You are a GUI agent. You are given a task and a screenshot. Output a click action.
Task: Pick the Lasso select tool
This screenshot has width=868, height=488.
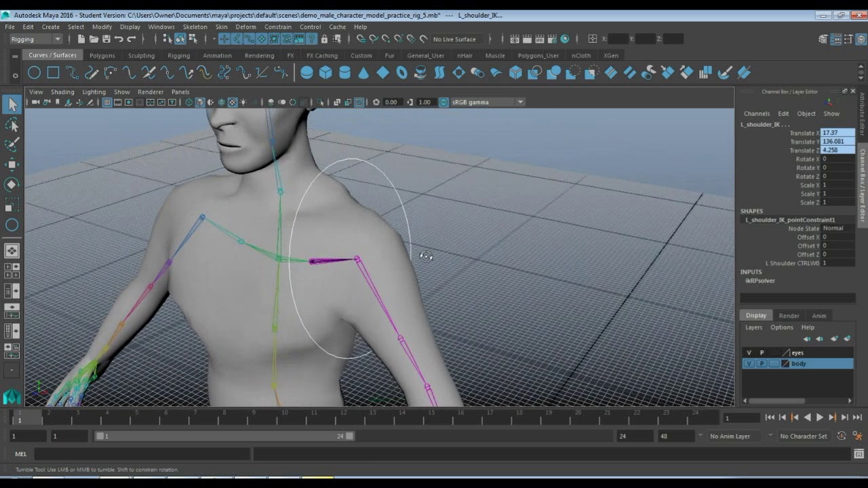point(12,125)
